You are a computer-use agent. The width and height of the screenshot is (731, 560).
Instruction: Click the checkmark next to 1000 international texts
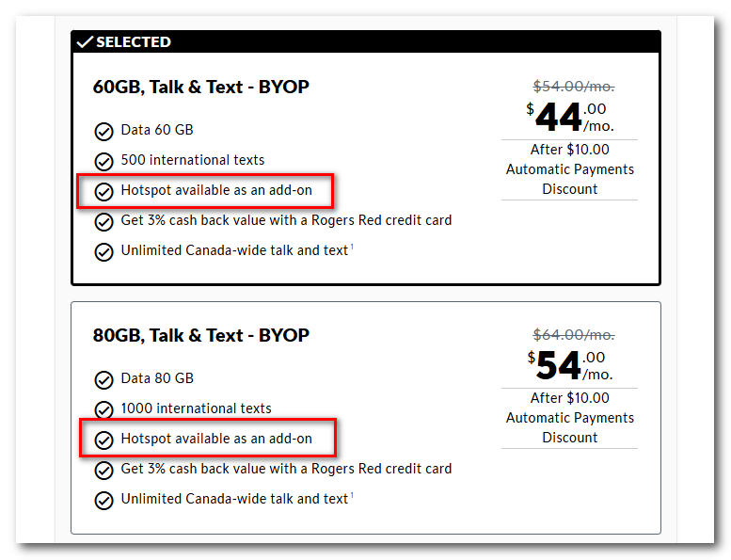(103, 409)
